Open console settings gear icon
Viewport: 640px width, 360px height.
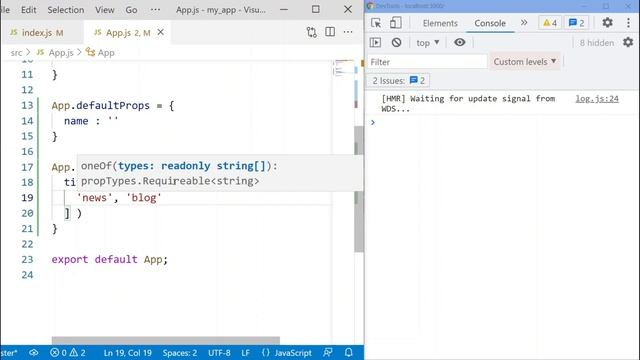(x=628, y=42)
